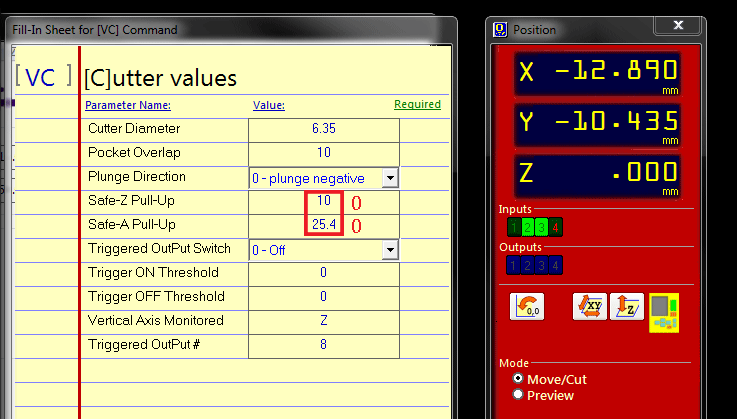
Task: Click the Cutter Diameter label
Action: (x=134, y=129)
